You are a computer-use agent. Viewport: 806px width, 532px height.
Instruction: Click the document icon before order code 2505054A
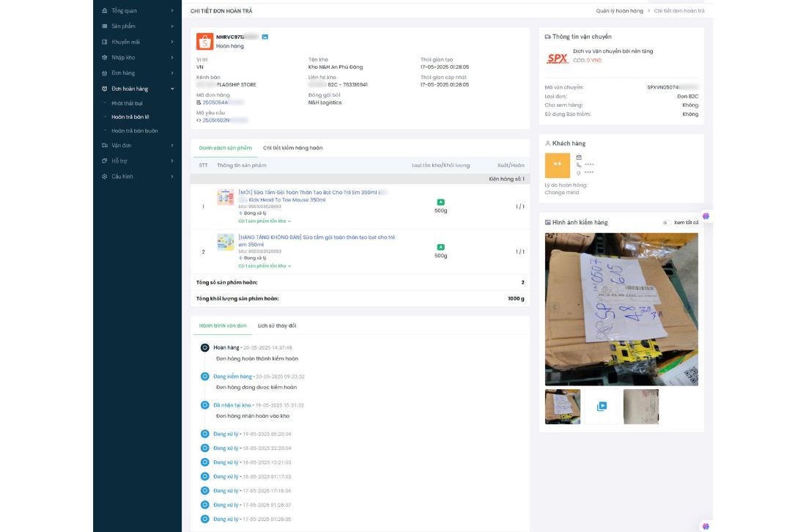[199, 103]
